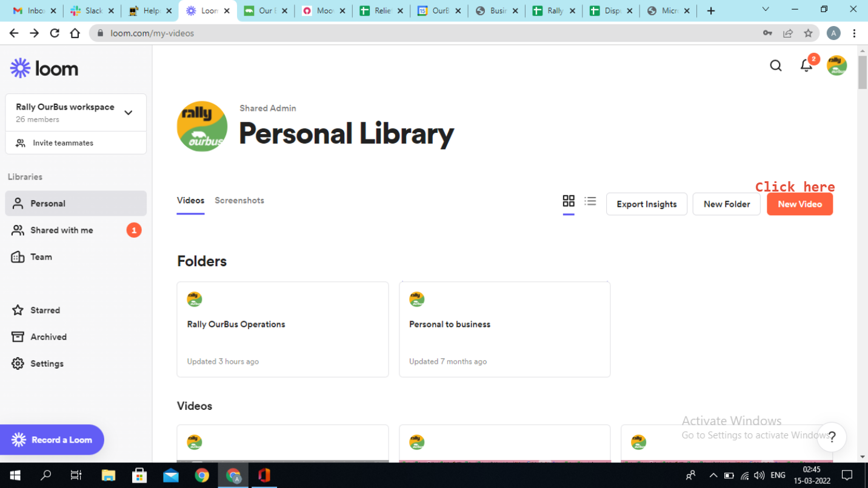
Task: Show hidden system tray icons
Action: tap(713, 475)
